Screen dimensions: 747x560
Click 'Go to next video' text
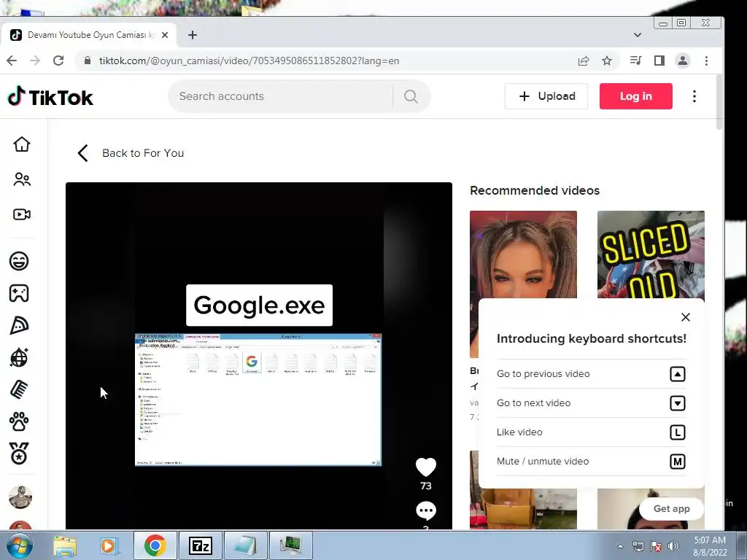pyautogui.click(x=533, y=402)
